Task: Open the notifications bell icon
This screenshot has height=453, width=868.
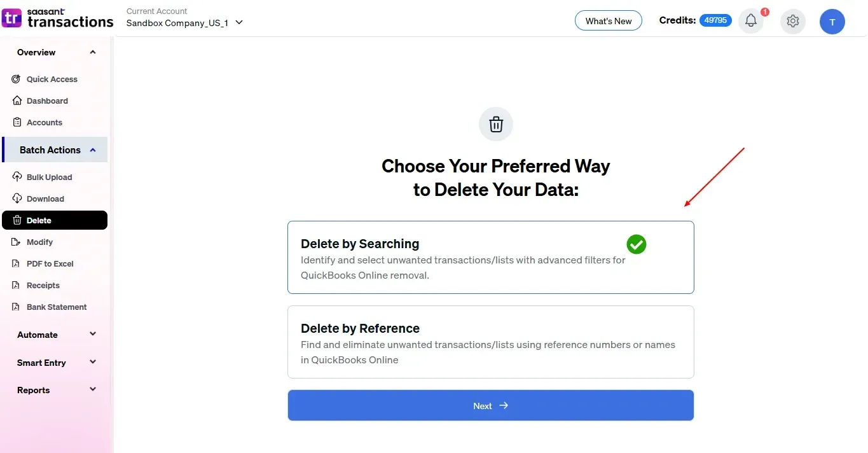Action: [751, 21]
